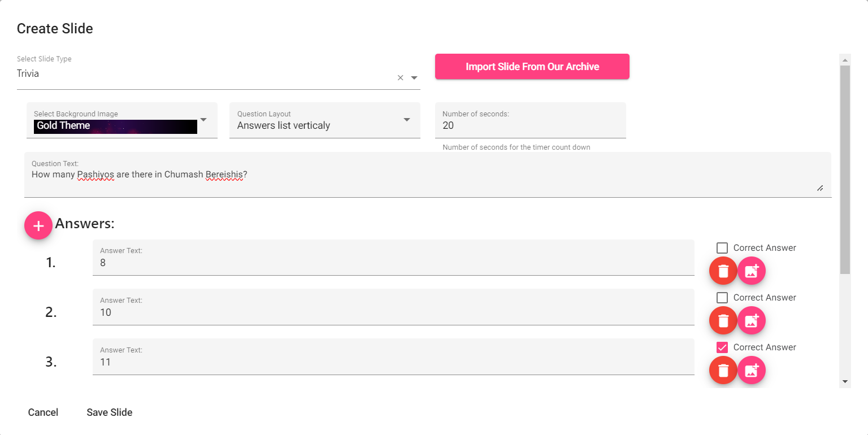Mark answer 10 as correct answer
The image size is (868, 435).
722,298
